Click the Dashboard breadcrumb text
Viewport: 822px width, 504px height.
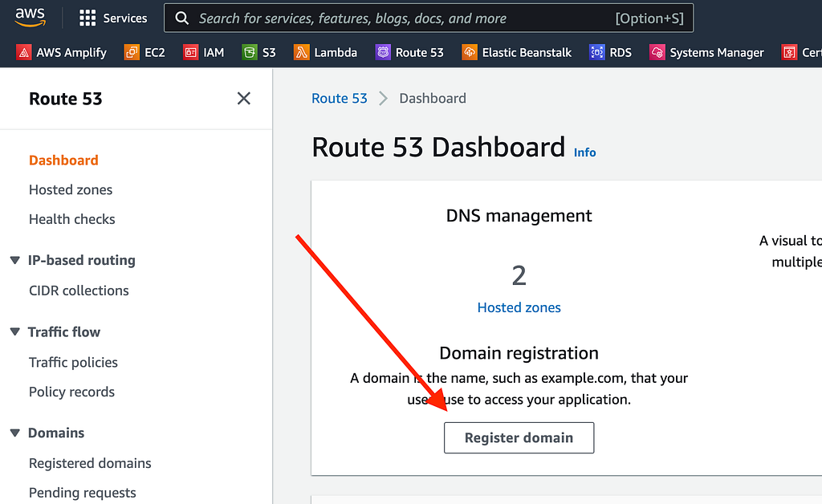(x=433, y=99)
